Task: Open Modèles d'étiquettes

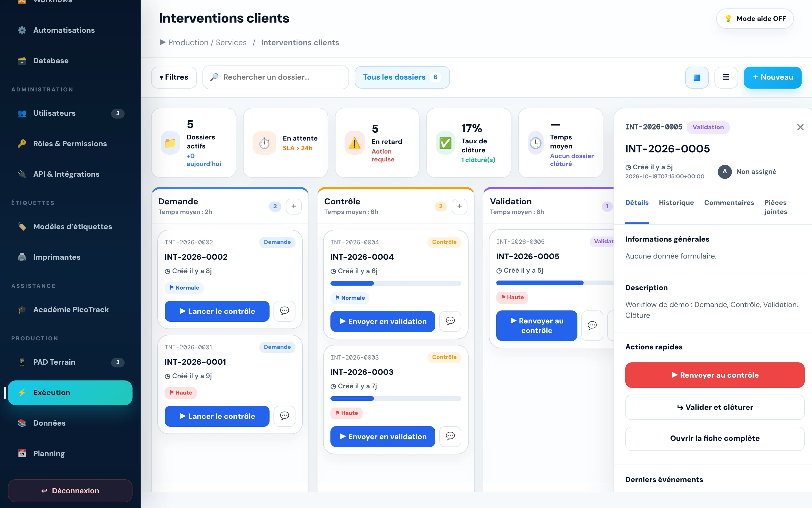Action: (70, 227)
